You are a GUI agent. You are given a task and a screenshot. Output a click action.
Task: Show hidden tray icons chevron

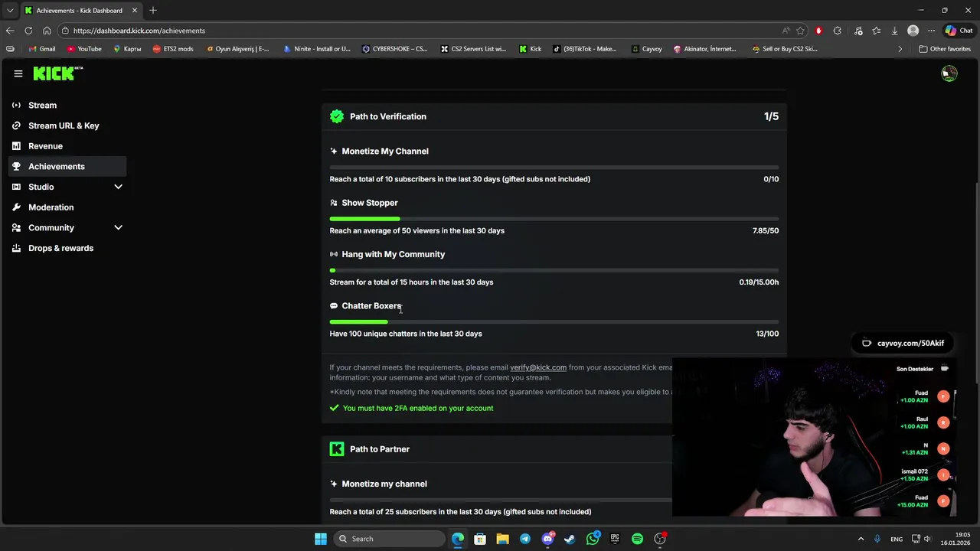click(861, 539)
